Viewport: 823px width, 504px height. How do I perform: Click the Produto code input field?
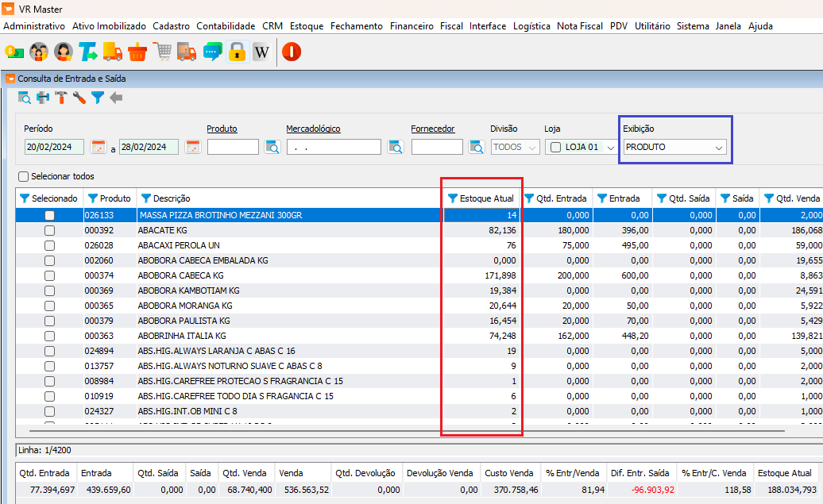[x=233, y=147]
